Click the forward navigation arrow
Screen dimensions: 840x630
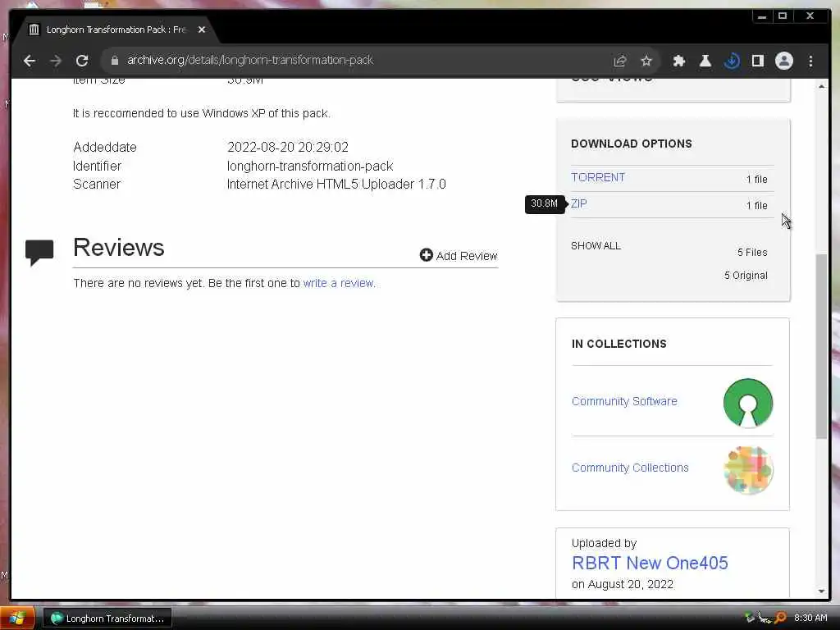coord(56,61)
